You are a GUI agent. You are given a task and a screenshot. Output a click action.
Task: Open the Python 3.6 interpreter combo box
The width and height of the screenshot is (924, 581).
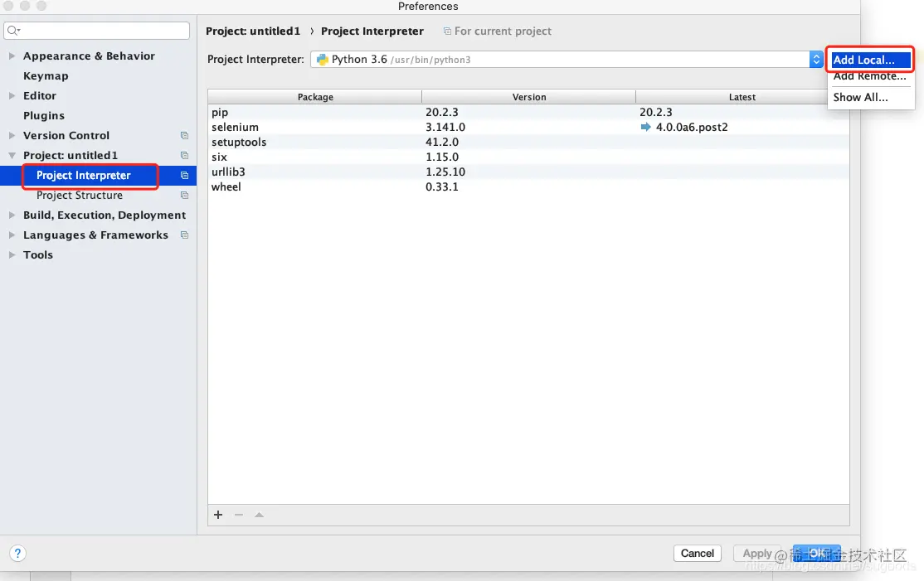(567, 60)
